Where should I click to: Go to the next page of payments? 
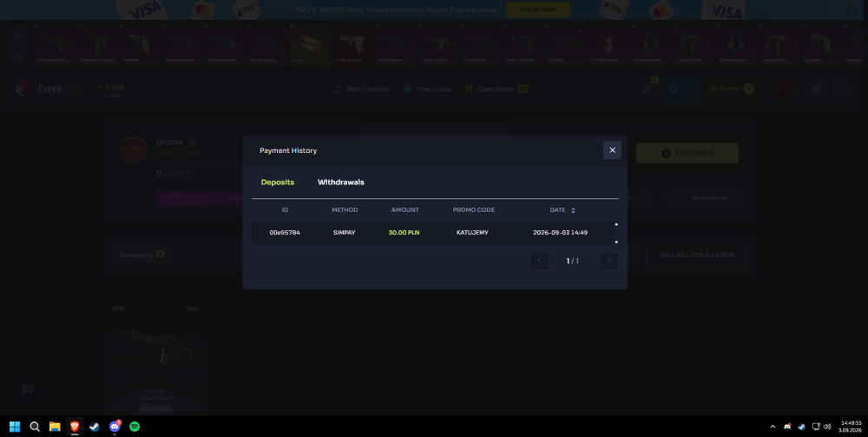[609, 261]
